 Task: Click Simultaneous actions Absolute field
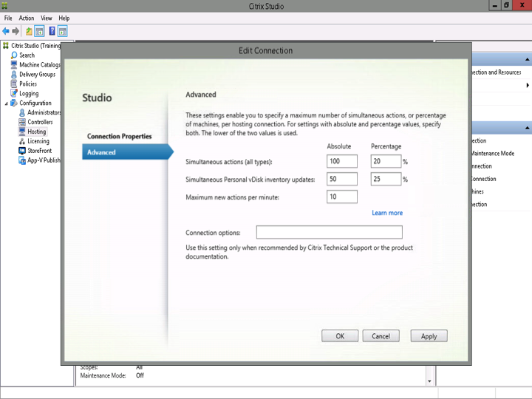(x=342, y=161)
